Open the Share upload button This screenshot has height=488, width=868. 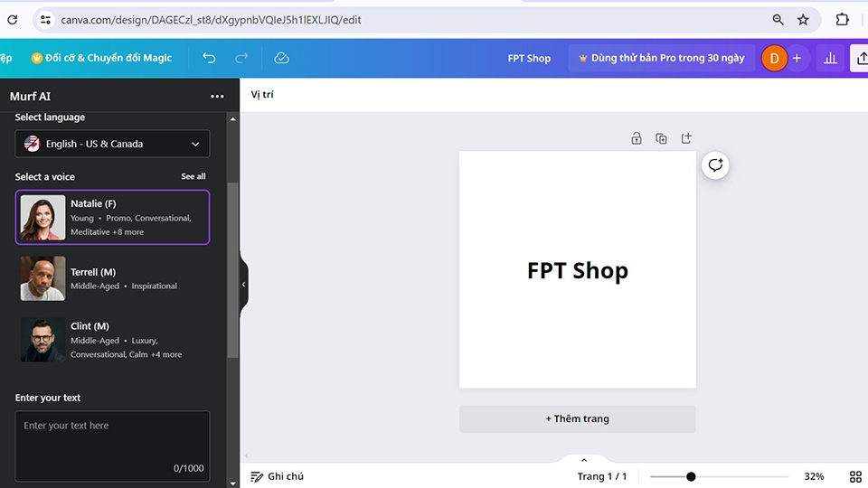pyautogui.click(x=862, y=58)
